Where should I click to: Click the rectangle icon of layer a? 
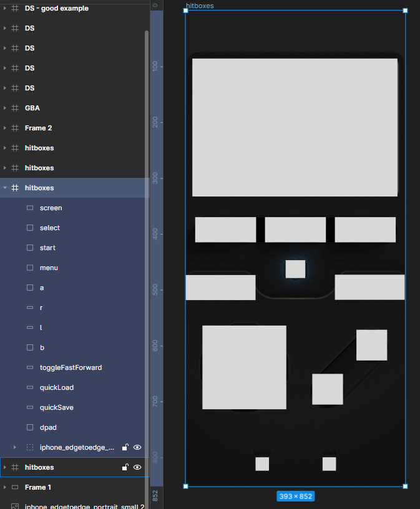click(x=30, y=288)
